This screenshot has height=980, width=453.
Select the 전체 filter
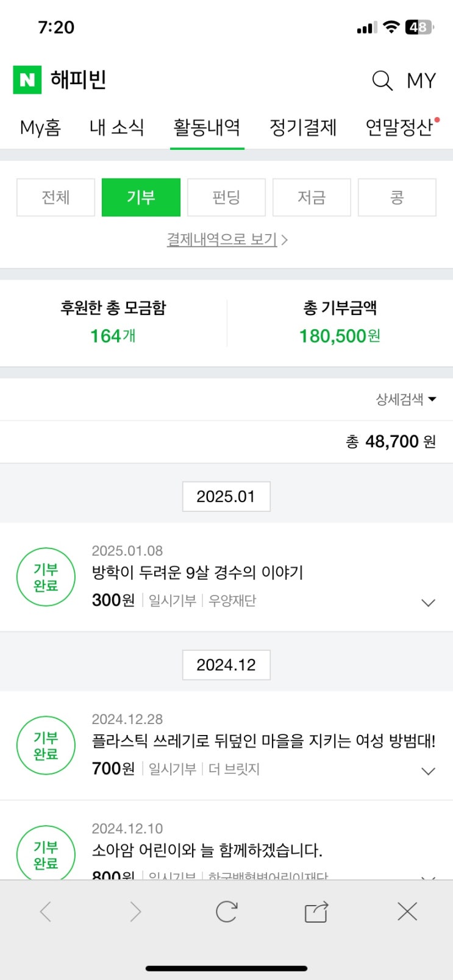click(x=55, y=197)
